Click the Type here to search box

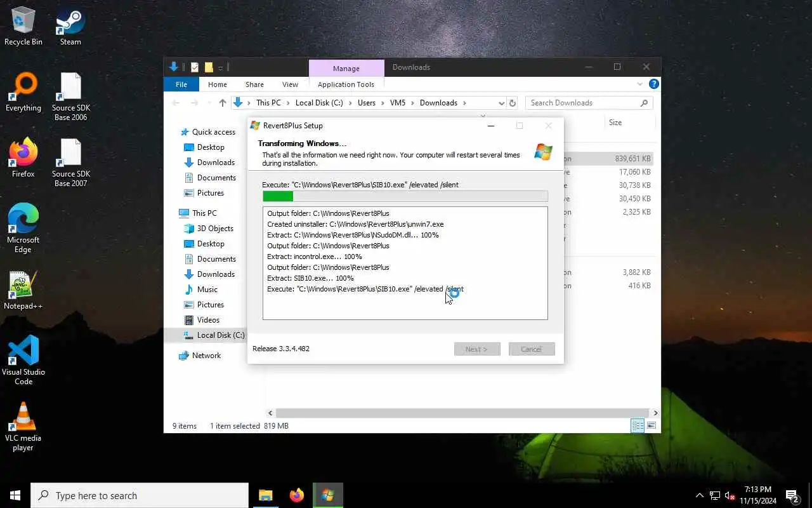(140, 495)
